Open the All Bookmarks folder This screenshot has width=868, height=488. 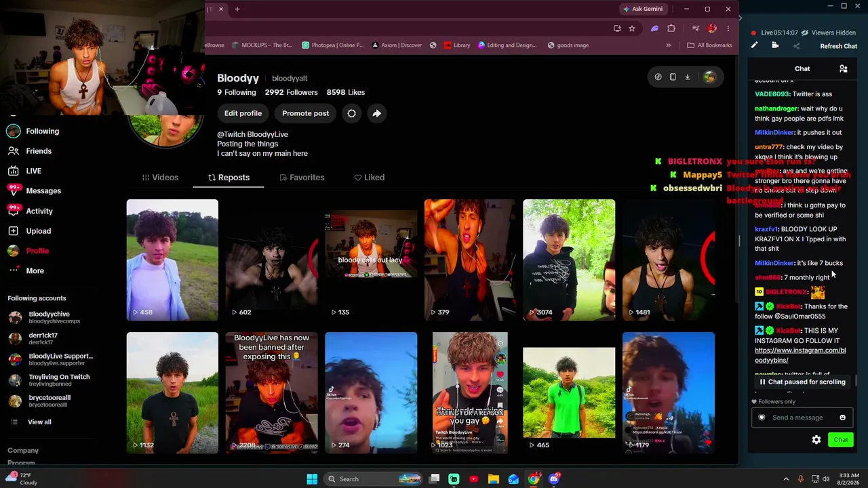709,45
